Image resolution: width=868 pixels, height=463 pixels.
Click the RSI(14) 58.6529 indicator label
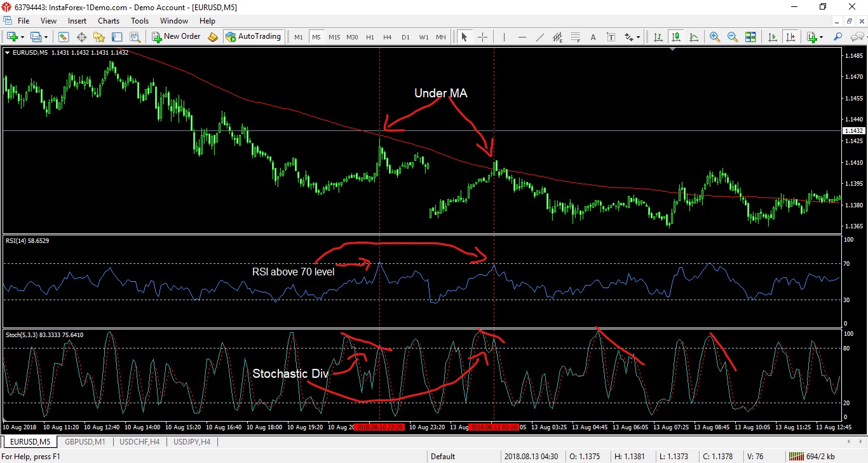click(27, 241)
